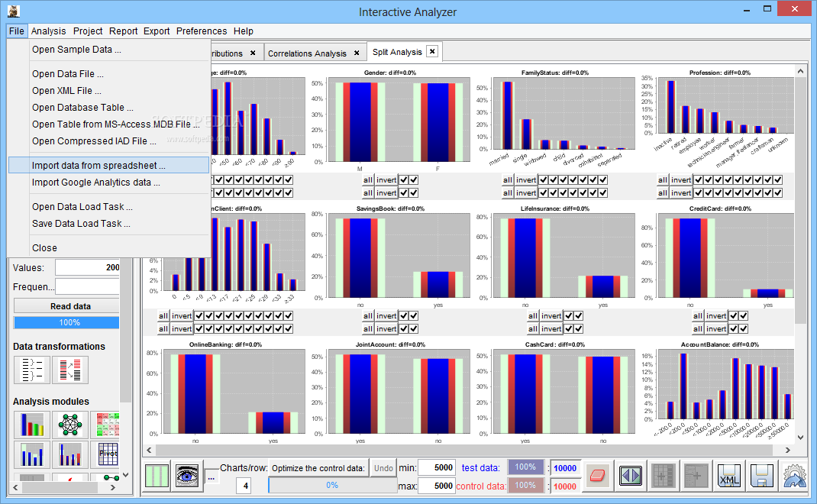The image size is (817, 504).
Task: Choose Save Data Load Task entry
Action: (109, 224)
